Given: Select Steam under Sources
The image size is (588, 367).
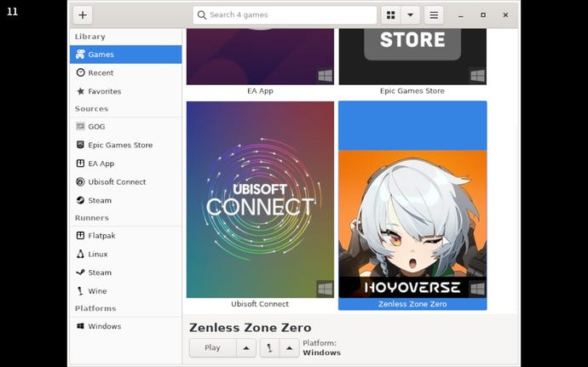Looking at the screenshot, I should (x=125, y=200).
